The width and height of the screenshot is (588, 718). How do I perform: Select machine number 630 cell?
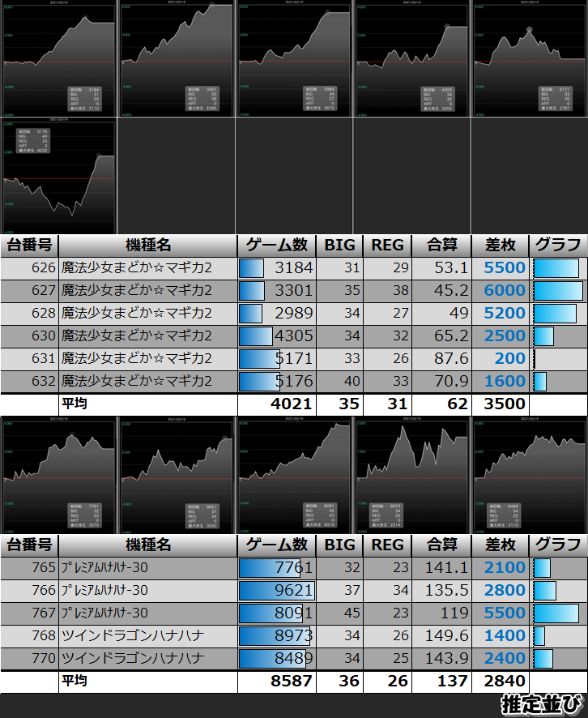(x=30, y=336)
